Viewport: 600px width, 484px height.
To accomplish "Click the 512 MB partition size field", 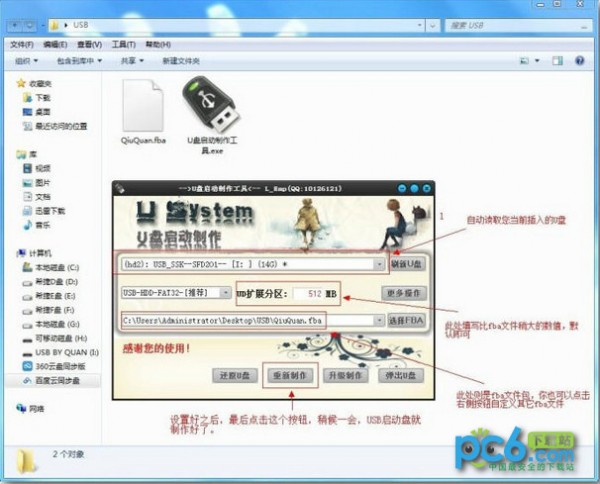I will tap(308, 293).
